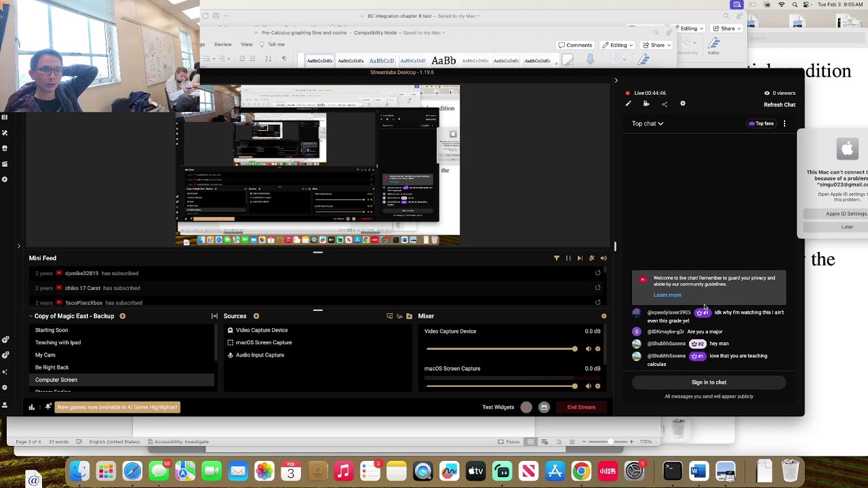Image resolution: width=868 pixels, height=488 pixels.
Task: Open Comments in Word window
Action: pos(575,45)
